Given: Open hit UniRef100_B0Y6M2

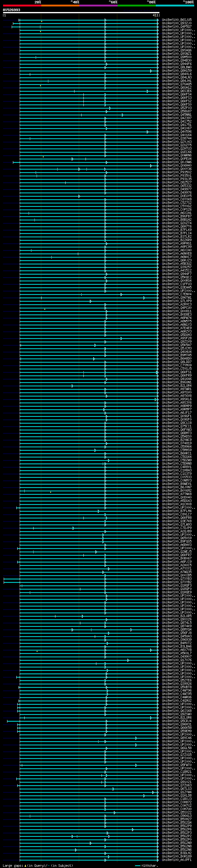Looking at the screenshot, I should coord(177,491).
